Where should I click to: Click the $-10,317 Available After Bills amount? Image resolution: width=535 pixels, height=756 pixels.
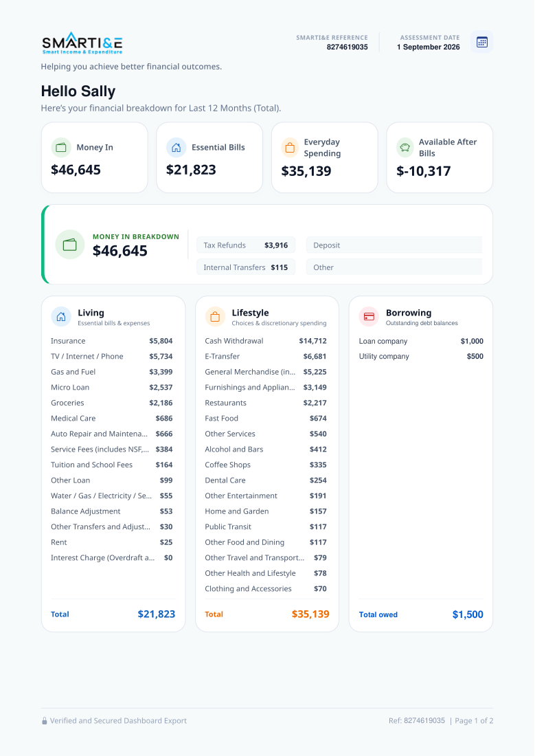(424, 171)
